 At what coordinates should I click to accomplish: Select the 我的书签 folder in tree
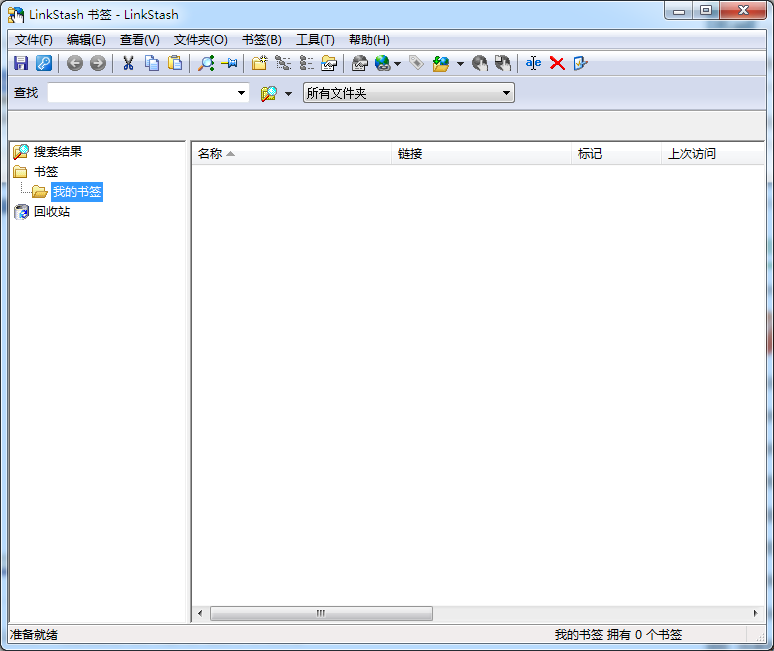(x=77, y=191)
